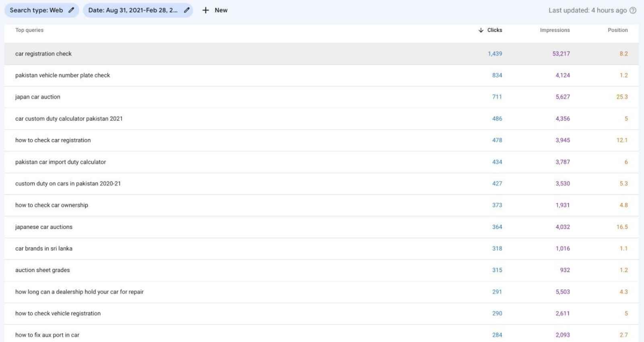Click the pencil icon on Search type filter
644x342 pixels.
[x=71, y=10]
